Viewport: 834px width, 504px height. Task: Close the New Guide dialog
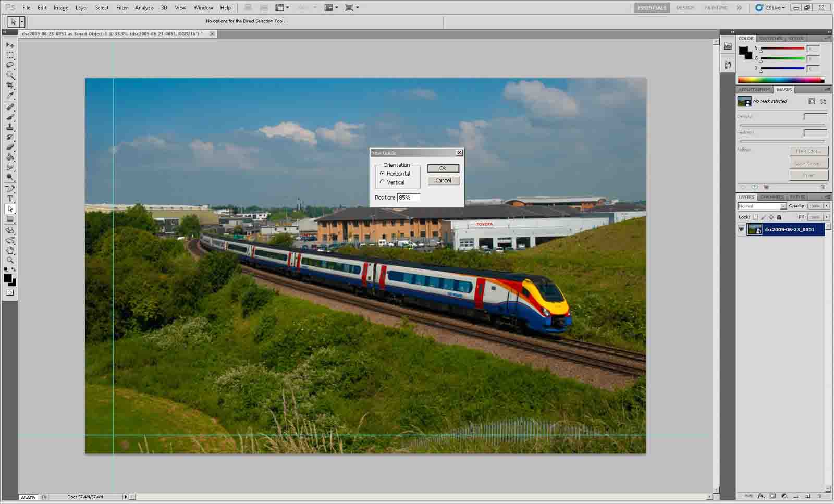pos(459,153)
